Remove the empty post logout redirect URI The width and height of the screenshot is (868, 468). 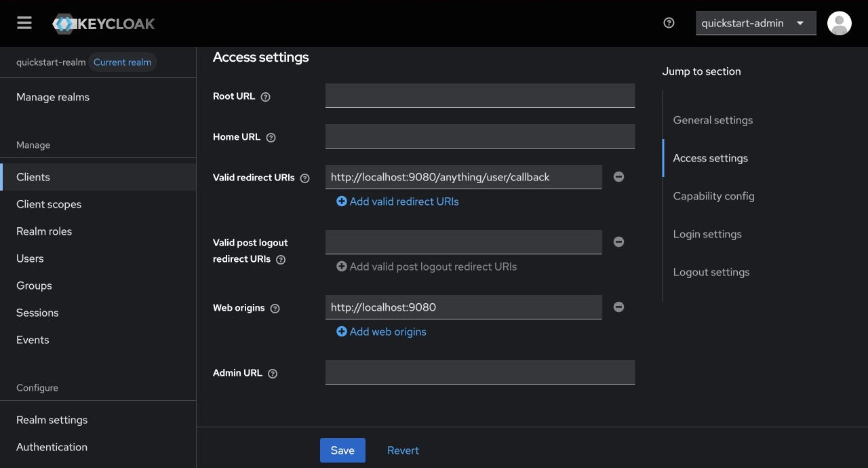[618, 241]
